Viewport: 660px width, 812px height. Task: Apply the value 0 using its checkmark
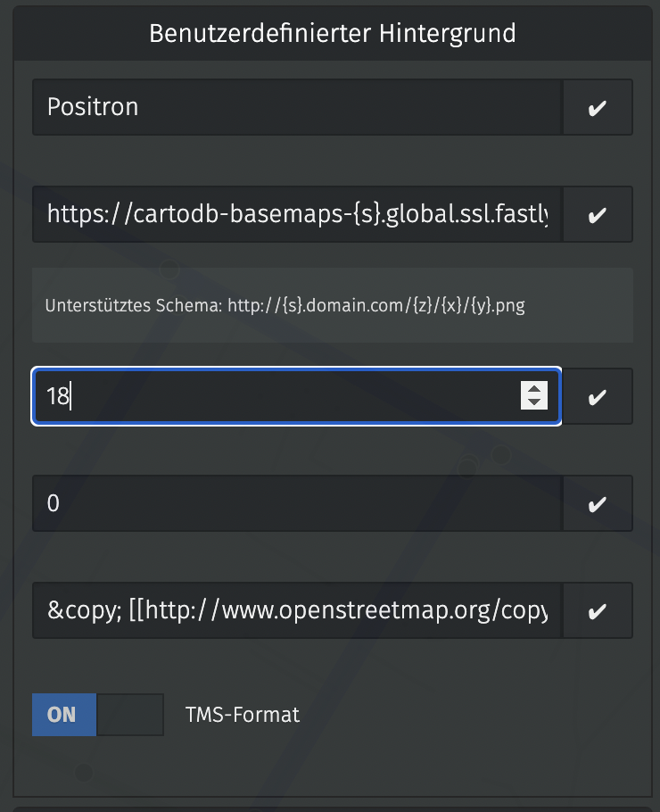point(598,503)
